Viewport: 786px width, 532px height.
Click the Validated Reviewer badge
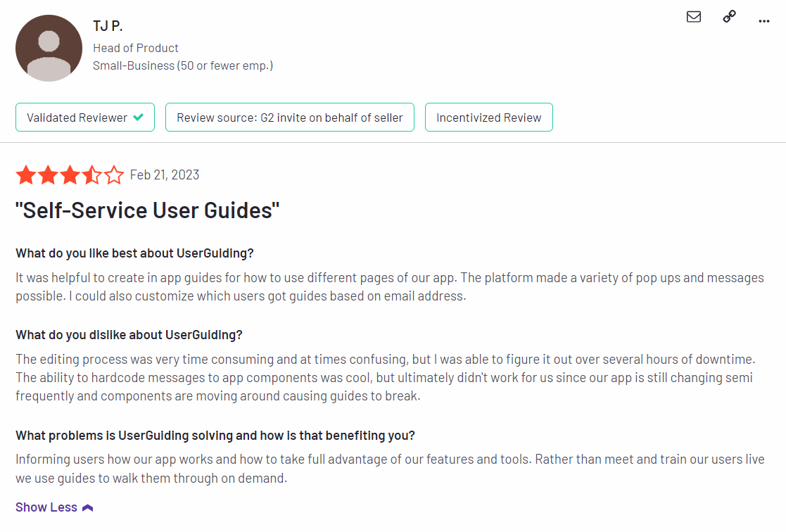click(85, 118)
